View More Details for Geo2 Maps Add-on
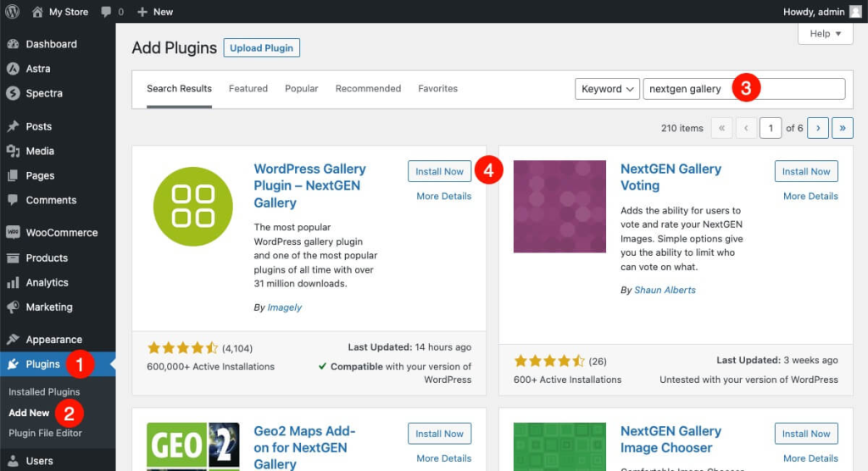 coord(444,458)
